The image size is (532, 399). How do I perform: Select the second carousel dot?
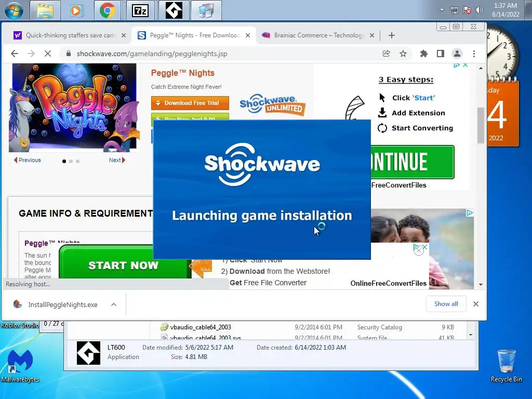coord(71,161)
